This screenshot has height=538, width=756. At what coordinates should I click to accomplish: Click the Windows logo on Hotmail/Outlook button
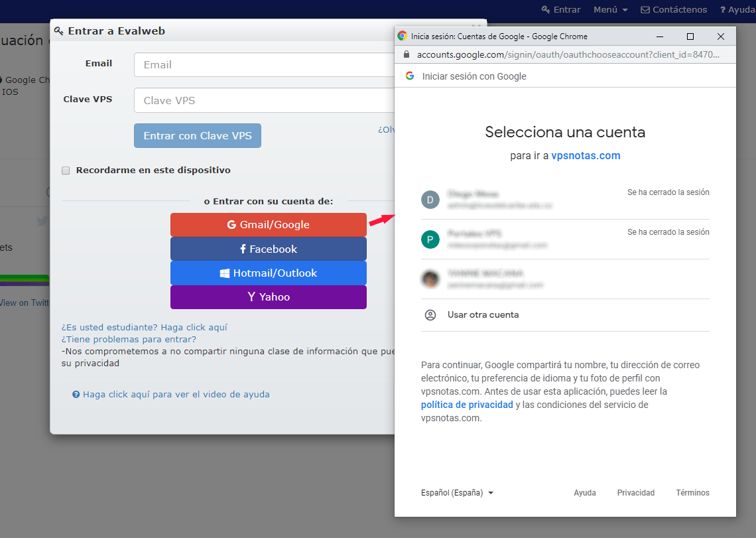(x=225, y=273)
